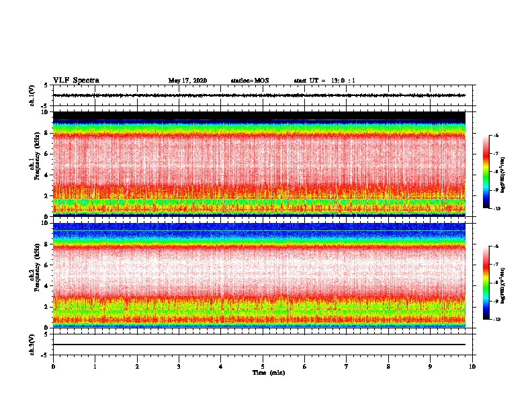Click the "VLF Spectra" plot title

pyautogui.click(x=76, y=80)
